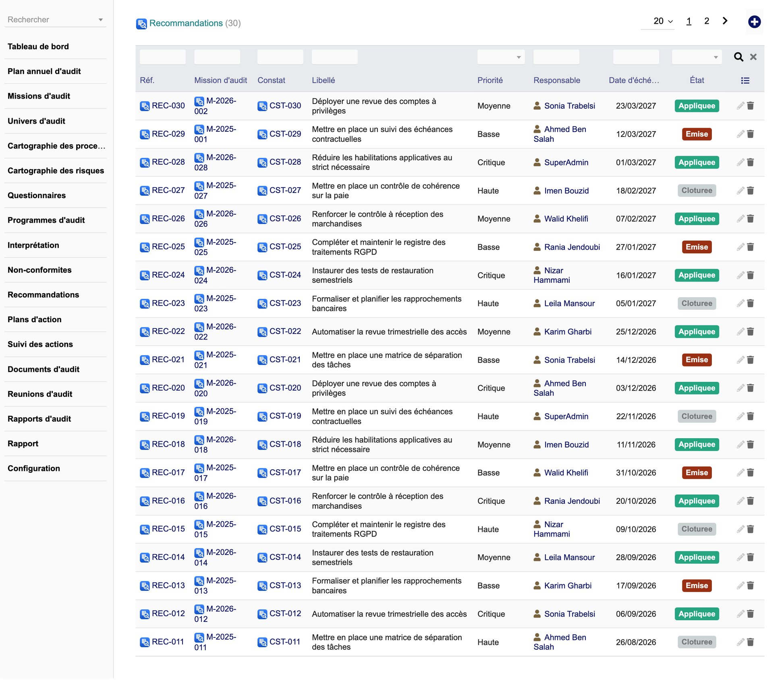The width and height of the screenshot is (784, 700).
Task: Click the constat icon beside CST-013
Action: (262, 586)
